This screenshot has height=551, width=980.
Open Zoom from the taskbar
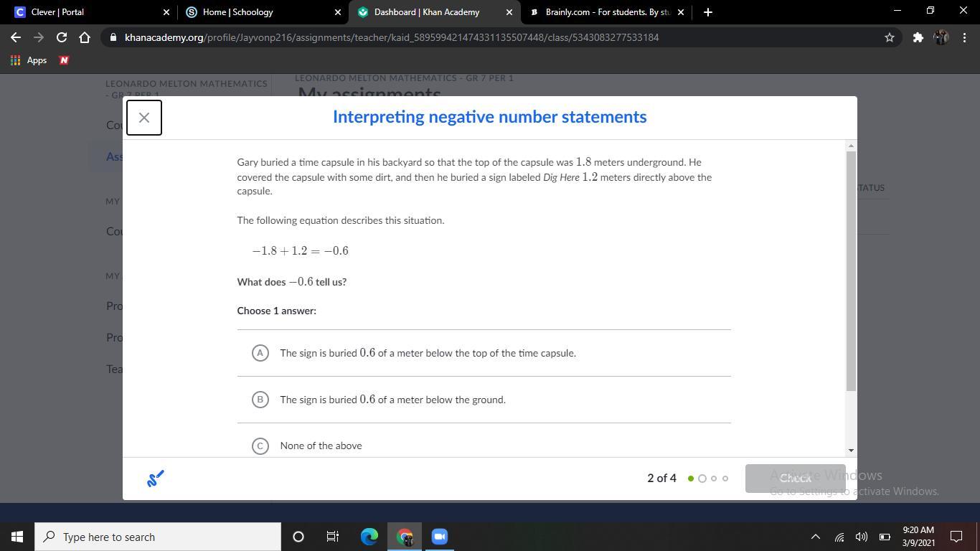click(x=440, y=537)
